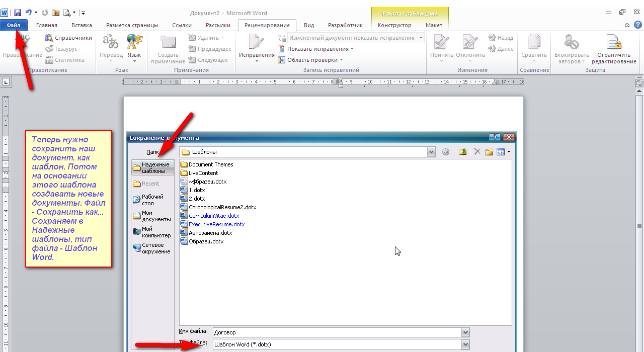Select file Образец.dotx

202,241
